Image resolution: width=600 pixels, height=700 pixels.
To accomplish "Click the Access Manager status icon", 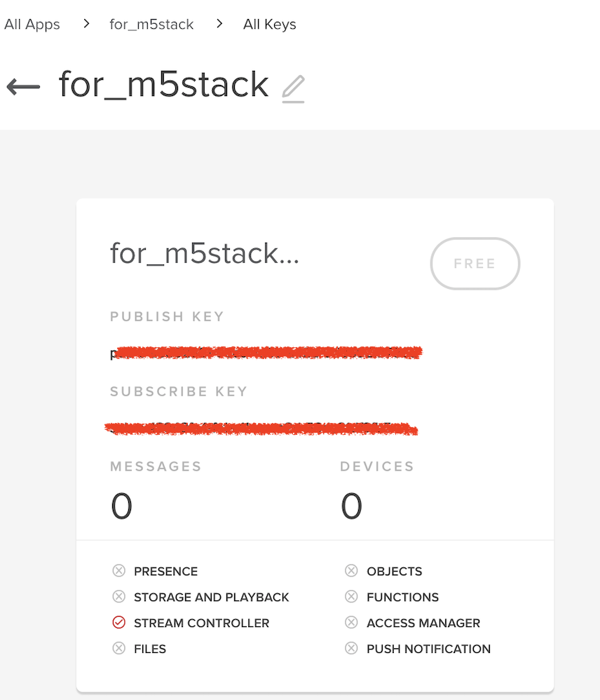I will (351, 623).
